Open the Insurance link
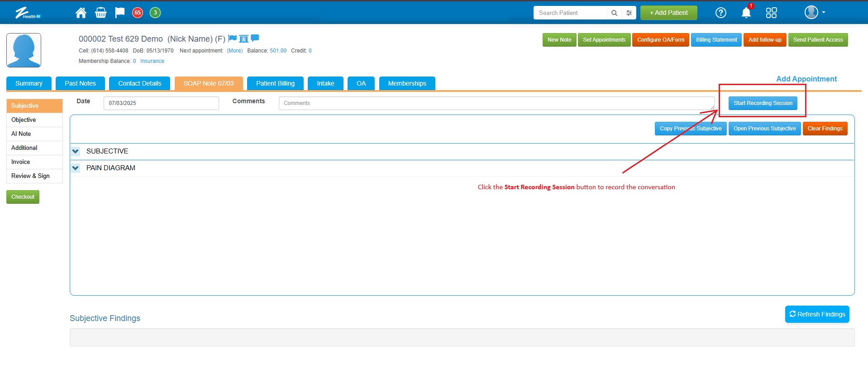Screen dimensions: 868x369 (x=152, y=61)
